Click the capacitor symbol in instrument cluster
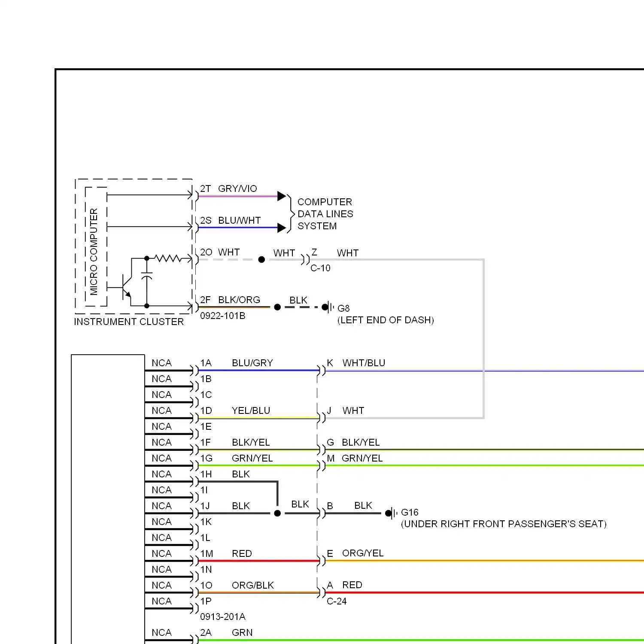The height and width of the screenshot is (644, 644). [147, 275]
